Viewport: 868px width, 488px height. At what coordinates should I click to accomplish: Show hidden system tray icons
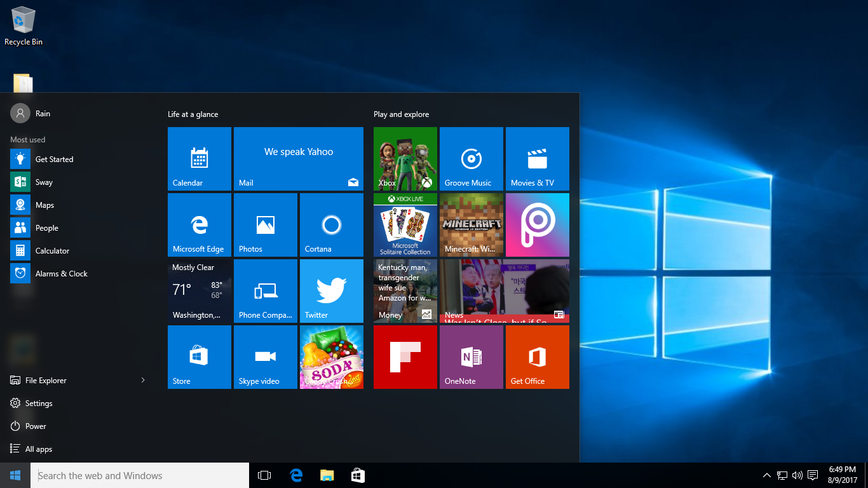[x=767, y=475]
